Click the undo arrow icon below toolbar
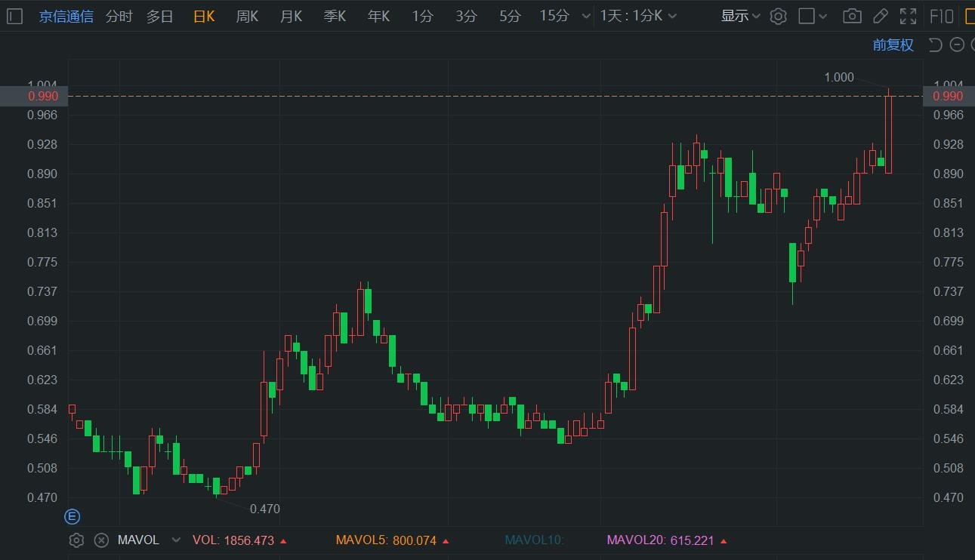 (935, 45)
